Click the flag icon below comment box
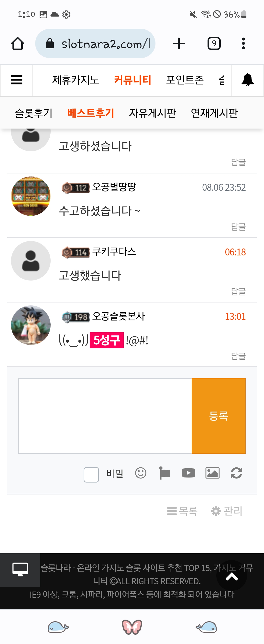The image size is (264, 644). 165,473
